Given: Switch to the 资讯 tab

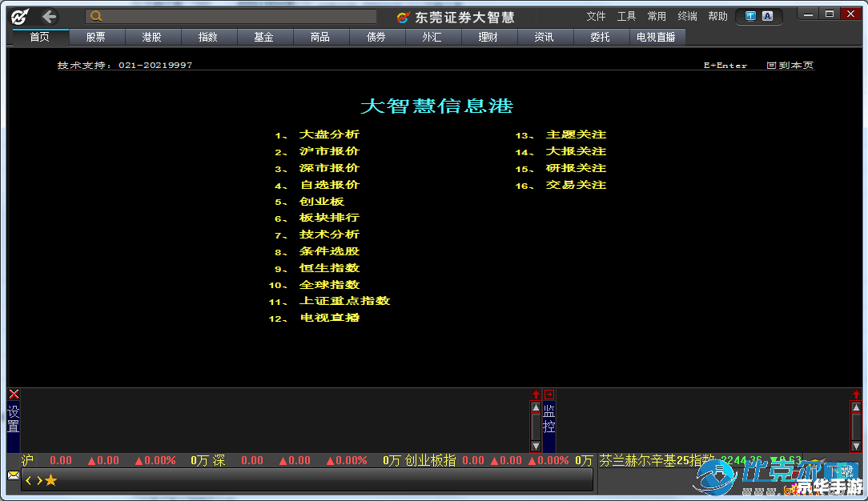Looking at the screenshot, I should [544, 37].
